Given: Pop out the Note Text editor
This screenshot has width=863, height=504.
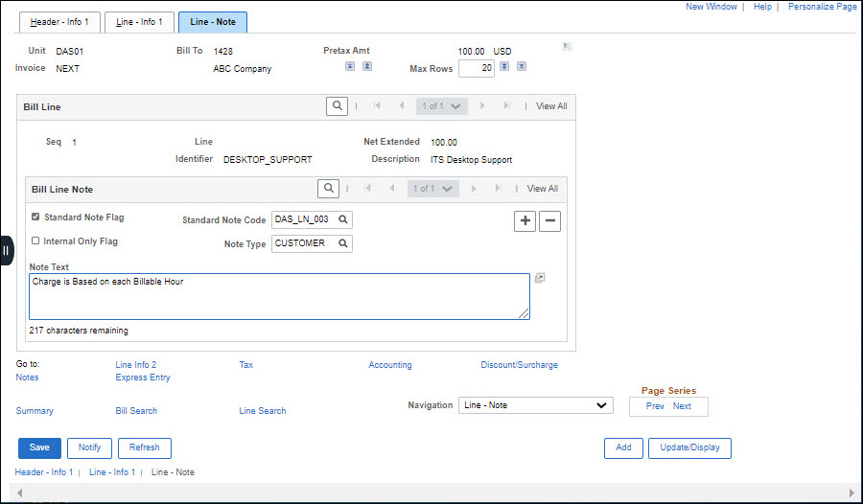Looking at the screenshot, I should (x=540, y=278).
